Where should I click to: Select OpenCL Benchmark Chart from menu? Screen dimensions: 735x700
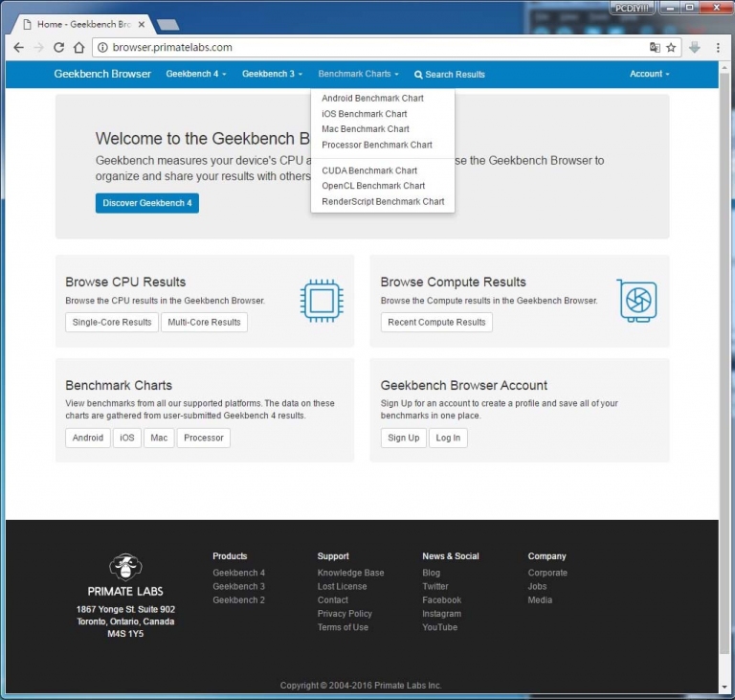pyautogui.click(x=373, y=186)
